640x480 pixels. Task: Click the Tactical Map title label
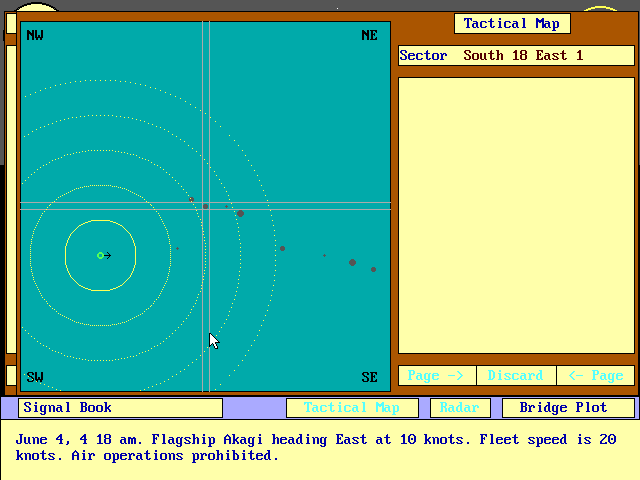512,24
